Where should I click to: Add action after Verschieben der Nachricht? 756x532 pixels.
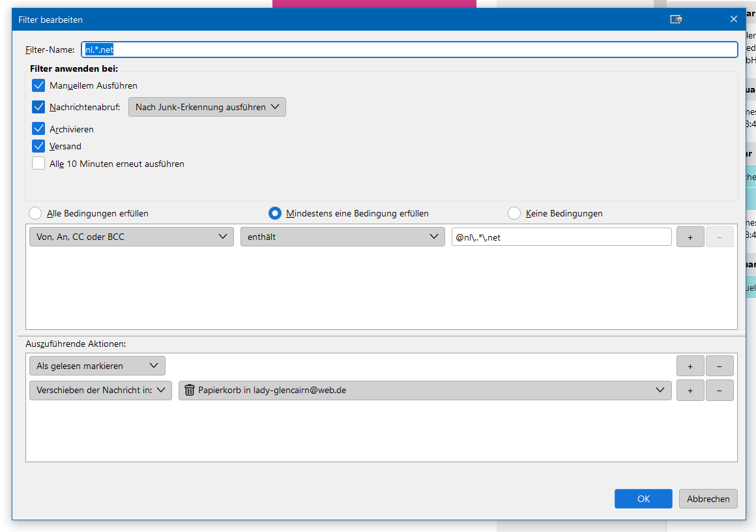coord(690,391)
